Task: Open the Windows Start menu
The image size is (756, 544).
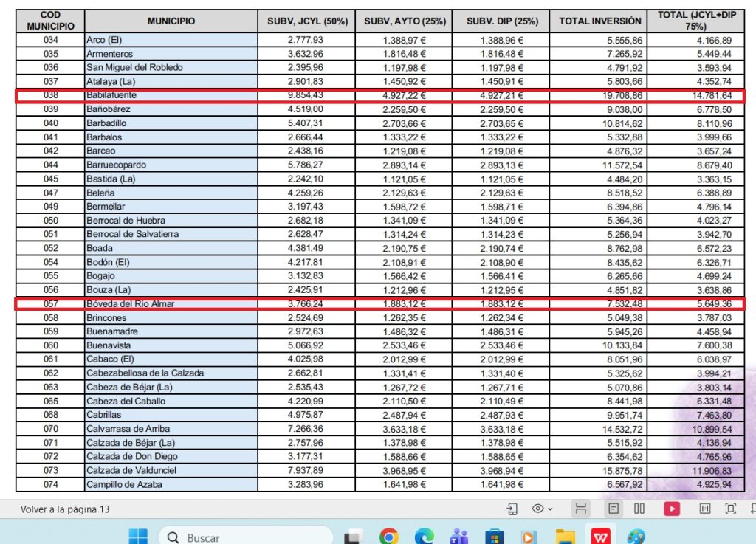Action: pos(138,537)
